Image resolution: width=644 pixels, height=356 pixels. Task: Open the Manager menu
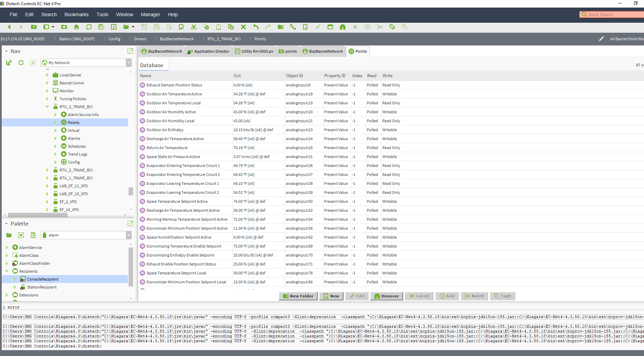(x=150, y=14)
